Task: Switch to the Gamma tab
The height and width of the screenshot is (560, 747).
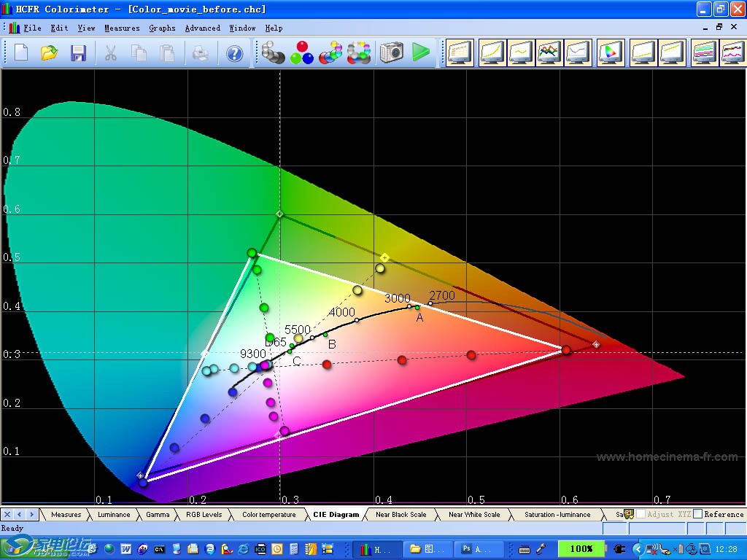Action: (158, 514)
